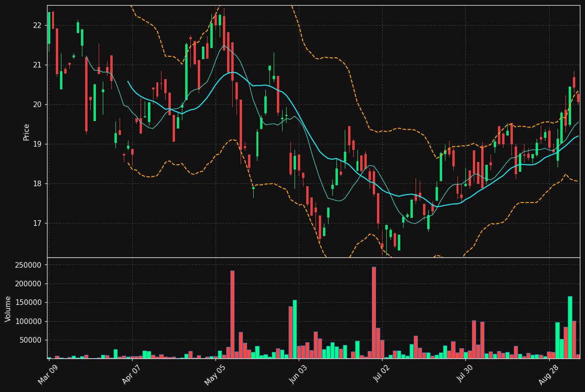Select the price tick label 21
Image resolution: width=585 pixels, height=392 pixels.
37,65
